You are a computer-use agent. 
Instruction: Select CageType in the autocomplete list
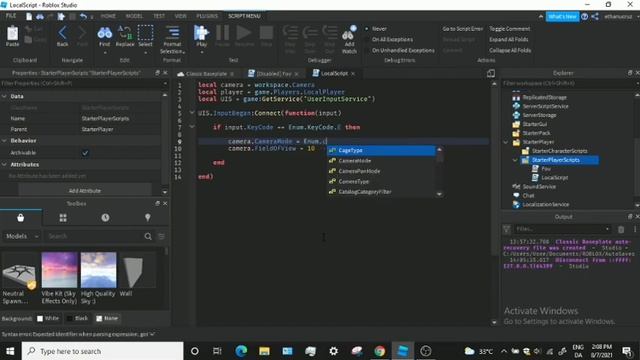point(381,151)
